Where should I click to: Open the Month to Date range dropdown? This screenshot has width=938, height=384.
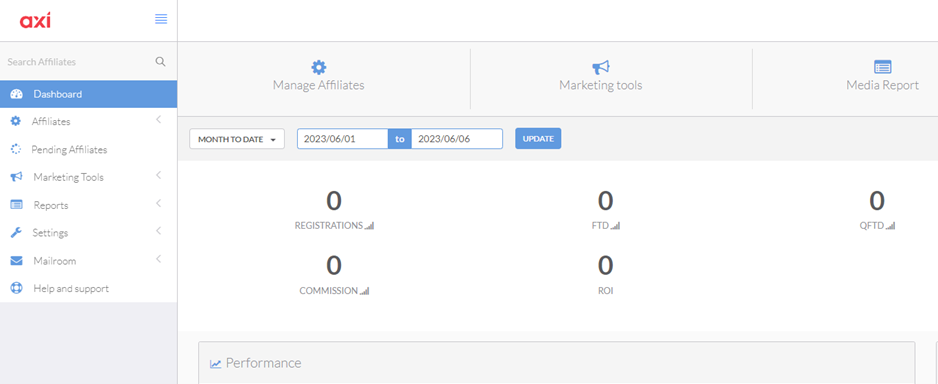[x=237, y=139]
